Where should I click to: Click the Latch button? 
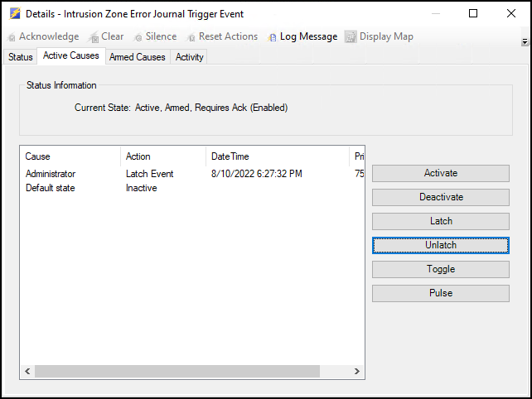click(x=441, y=221)
